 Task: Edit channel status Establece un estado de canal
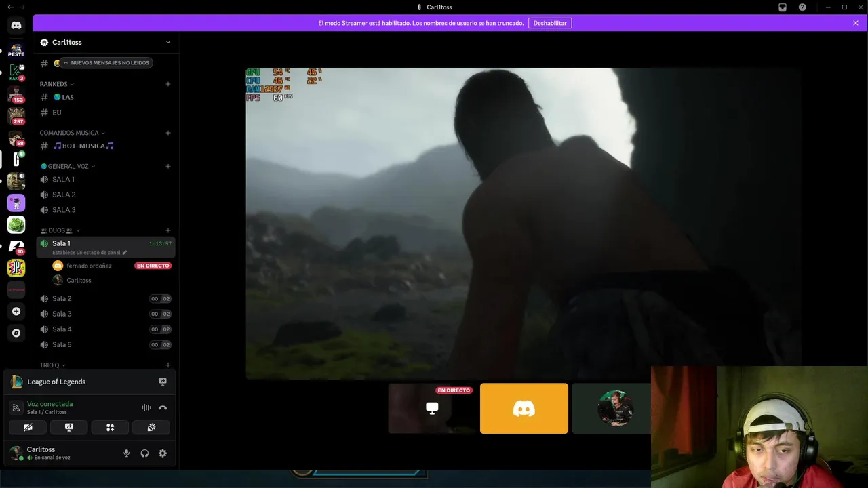point(90,252)
